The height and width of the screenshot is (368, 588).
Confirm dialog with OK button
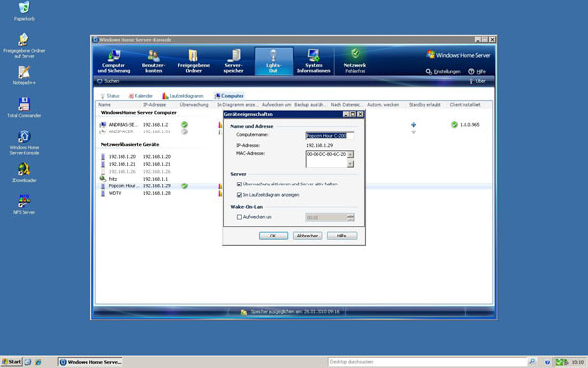pos(273,236)
